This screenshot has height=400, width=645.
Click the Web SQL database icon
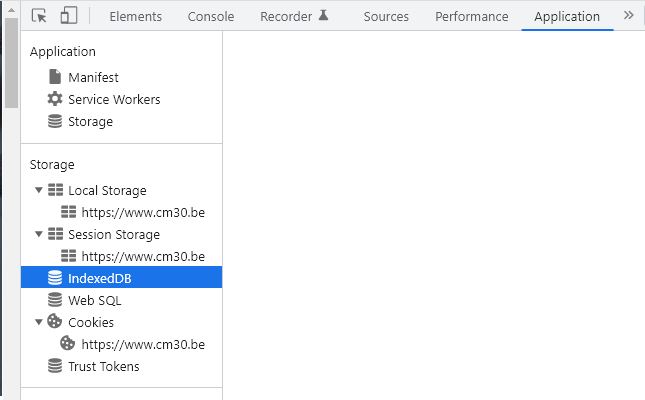coord(55,300)
